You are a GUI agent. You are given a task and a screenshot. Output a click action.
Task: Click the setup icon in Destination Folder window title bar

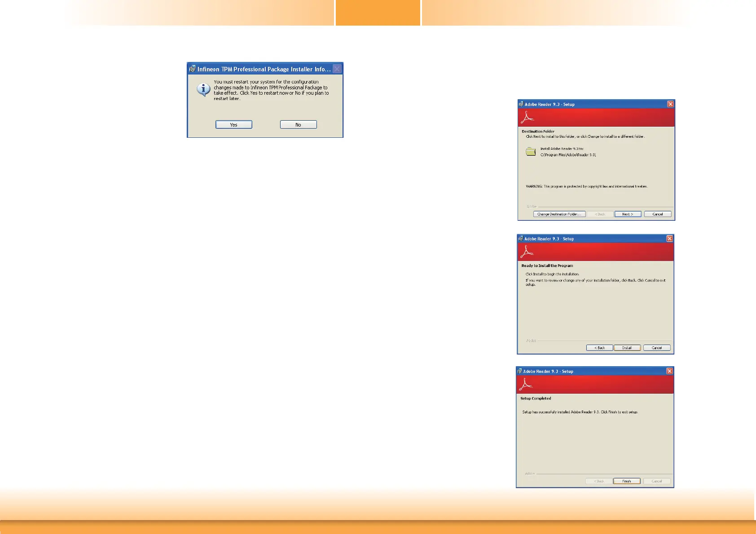pos(521,104)
